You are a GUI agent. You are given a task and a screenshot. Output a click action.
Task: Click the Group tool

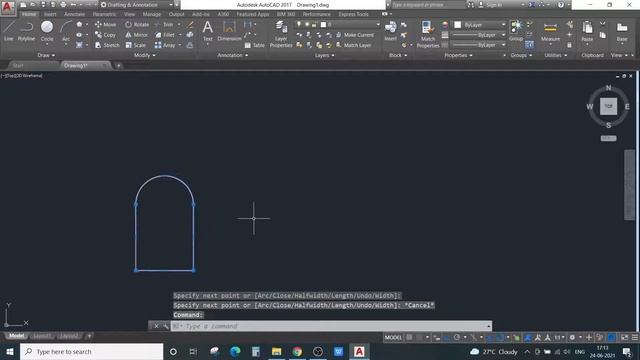click(516, 31)
